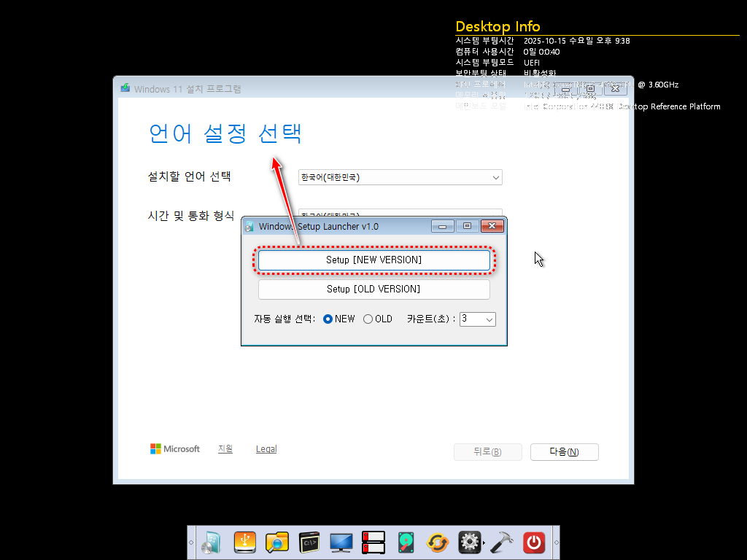Open the 지원 support link
The width and height of the screenshot is (747, 560).
point(225,448)
